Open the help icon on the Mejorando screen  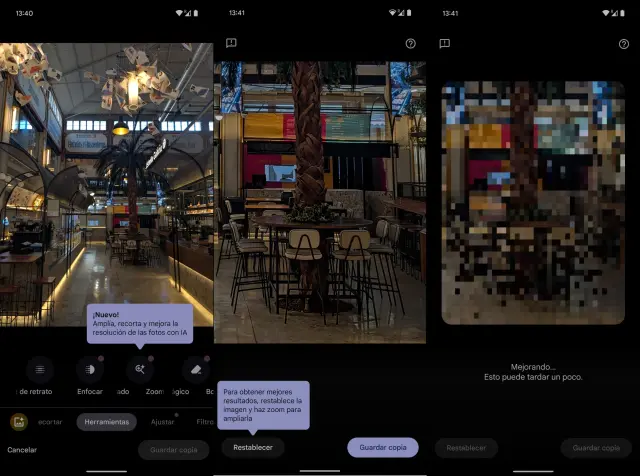623,44
